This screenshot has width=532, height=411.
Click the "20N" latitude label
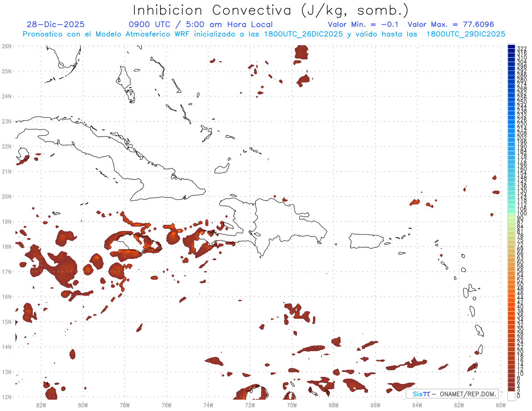point(7,196)
